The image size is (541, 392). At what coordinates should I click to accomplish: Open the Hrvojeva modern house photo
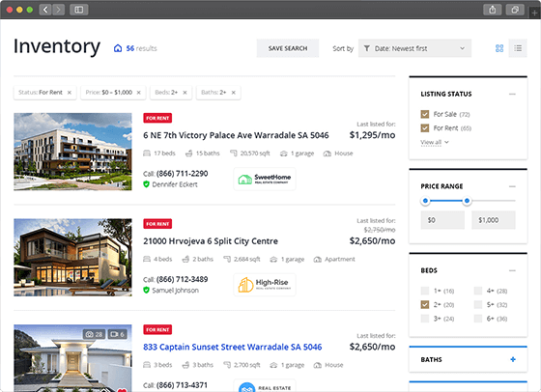[72, 258]
